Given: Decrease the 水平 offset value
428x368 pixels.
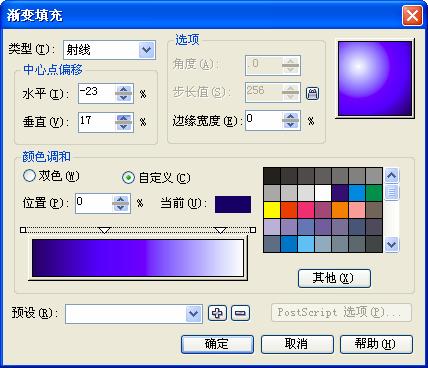Looking at the screenshot, I should pos(124,98).
